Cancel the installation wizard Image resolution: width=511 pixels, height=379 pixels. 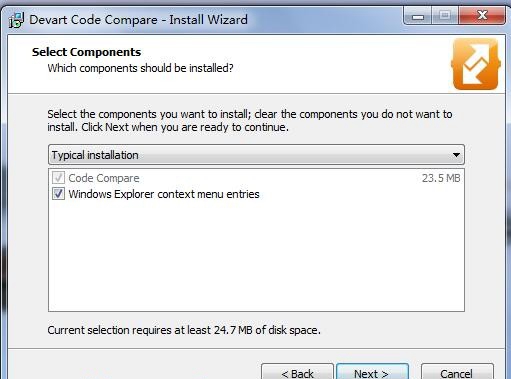(457, 372)
